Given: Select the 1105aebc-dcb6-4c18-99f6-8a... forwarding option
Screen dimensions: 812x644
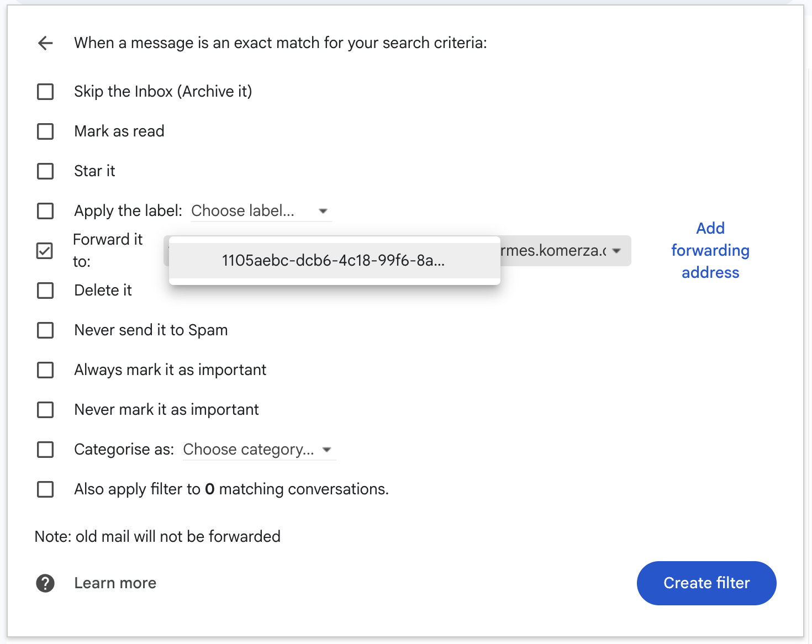Looking at the screenshot, I should [x=334, y=261].
